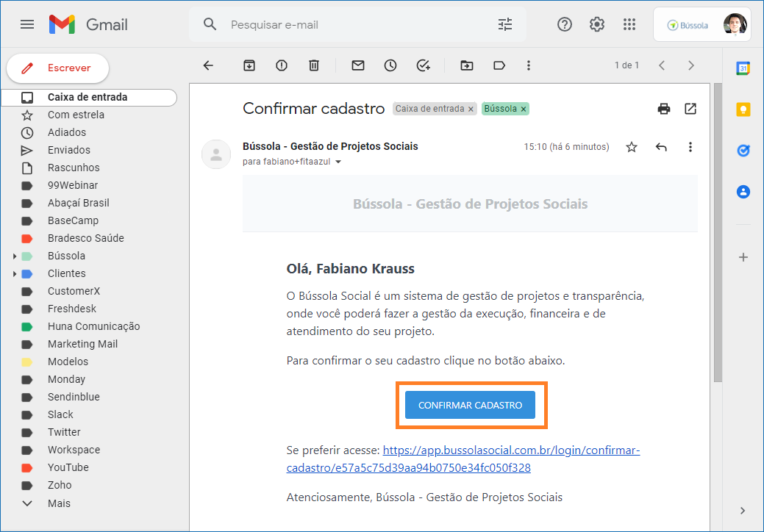This screenshot has height=532, width=764.
Task: Move the email to a folder
Action: point(467,65)
